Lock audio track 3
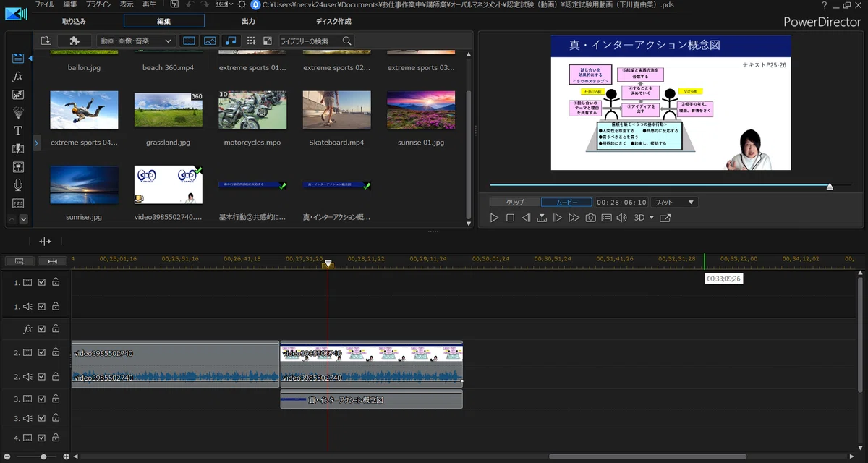This screenshot has width=868, height=463. (55, 418)
